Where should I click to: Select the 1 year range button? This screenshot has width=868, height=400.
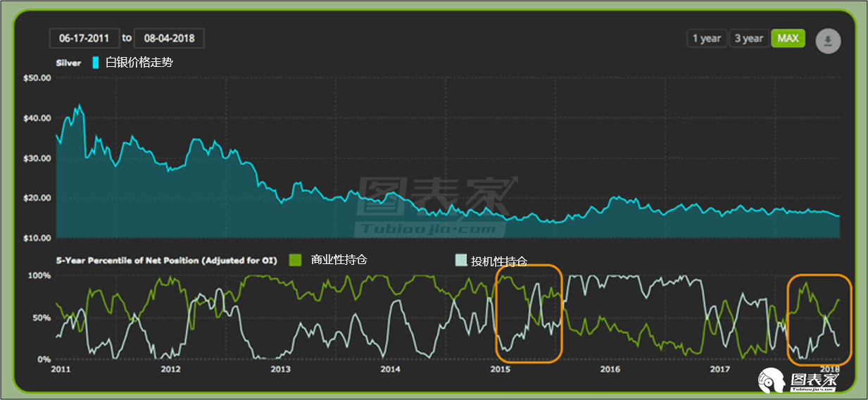click(x=706, y=39)
